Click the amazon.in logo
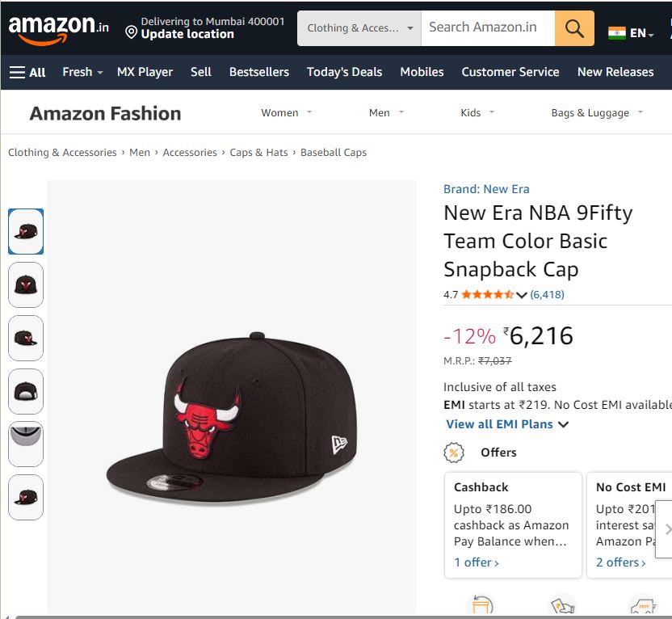Screen dimensions: 672x619 [58, 28]
